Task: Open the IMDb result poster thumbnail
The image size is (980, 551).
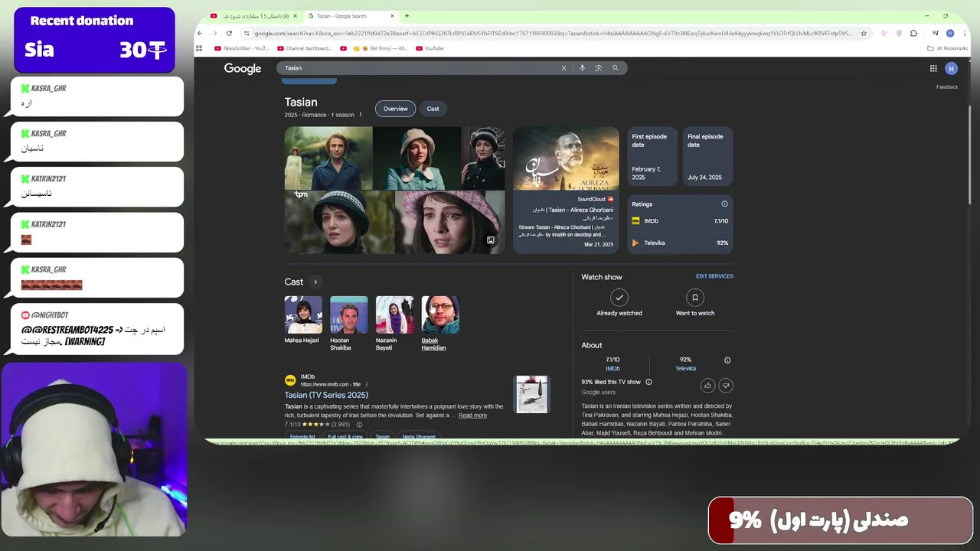Action: pyautogui.click(x=531, y=395)
